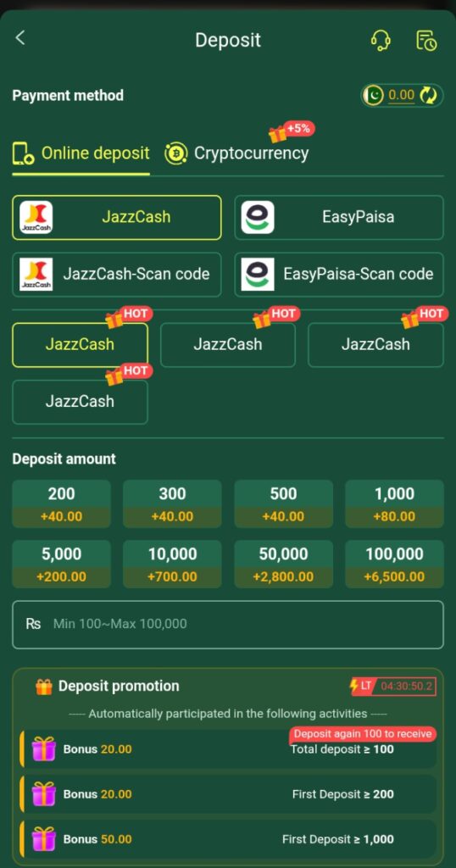
Task: Choose the 5,000 deposit amount tile
Action: coord(61,564)
